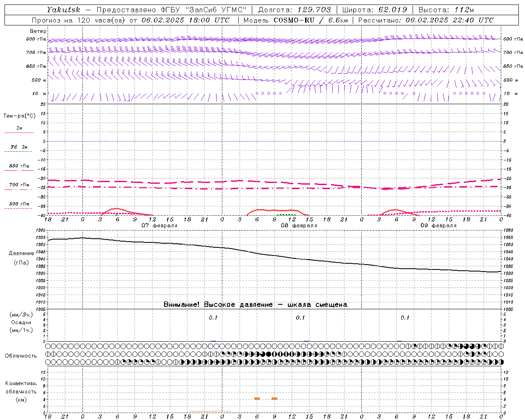The image size is (525, 420).
Task: Click the dotted '500 гПа' temperature legend entry
Action: click(19, 204)
